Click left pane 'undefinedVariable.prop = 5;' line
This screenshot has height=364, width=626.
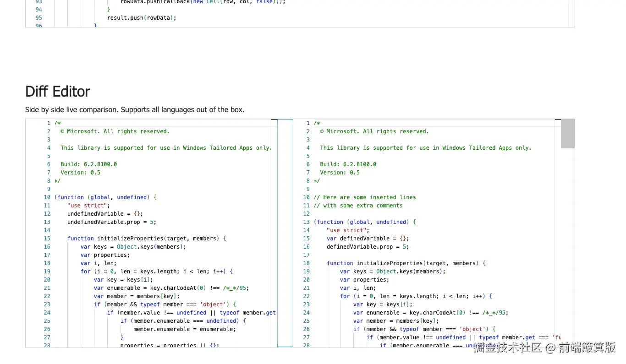(x=112, y=222)
